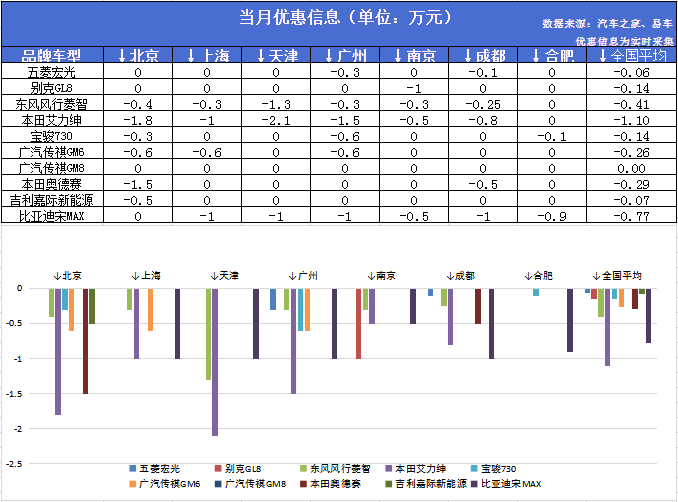The image size is (678, 502).
Task: Click the -1.3 cell for 东风风行菱智 天津
Action: tap(276, 104)
